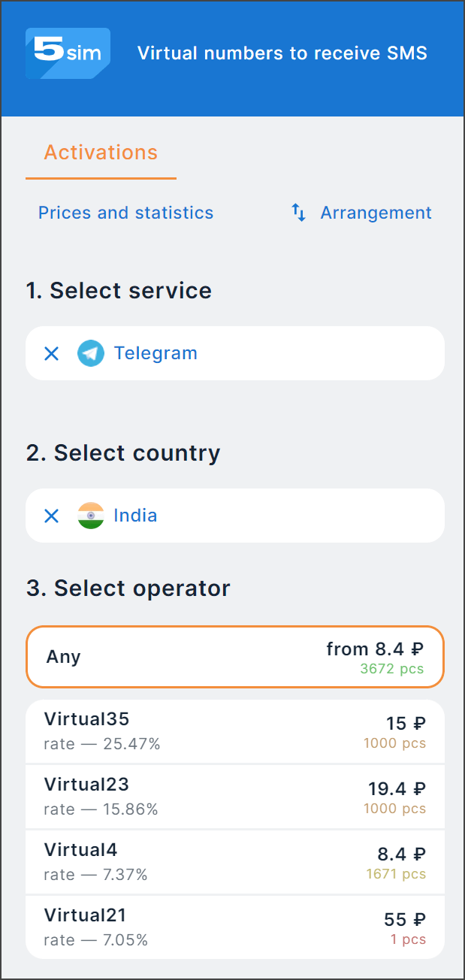Open the Activations tab

[101, 153]
